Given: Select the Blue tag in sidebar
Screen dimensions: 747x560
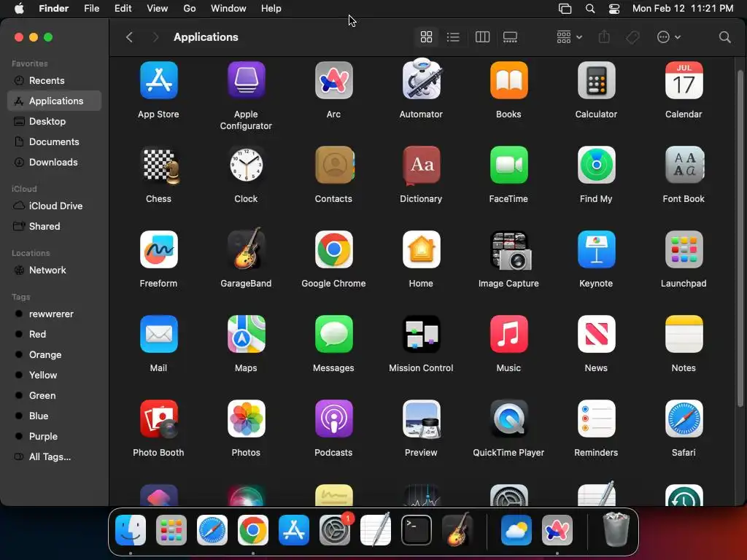Looking at the screenshot, I should tap(54, 416).
